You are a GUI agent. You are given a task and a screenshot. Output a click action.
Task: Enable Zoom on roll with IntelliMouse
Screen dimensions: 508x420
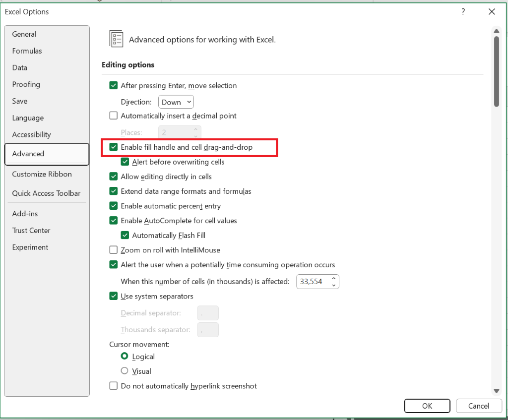point(114,249)
